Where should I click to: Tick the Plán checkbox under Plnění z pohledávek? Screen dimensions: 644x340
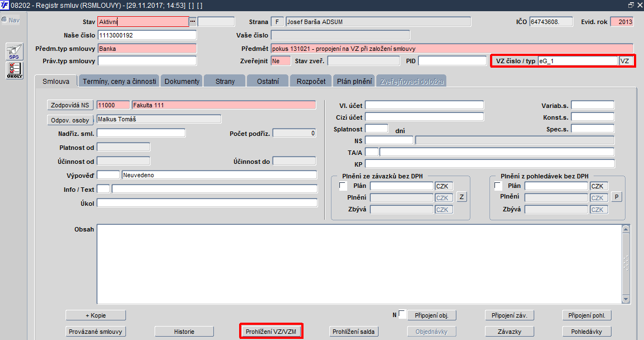pyautogui.click(x=498, y=186)
